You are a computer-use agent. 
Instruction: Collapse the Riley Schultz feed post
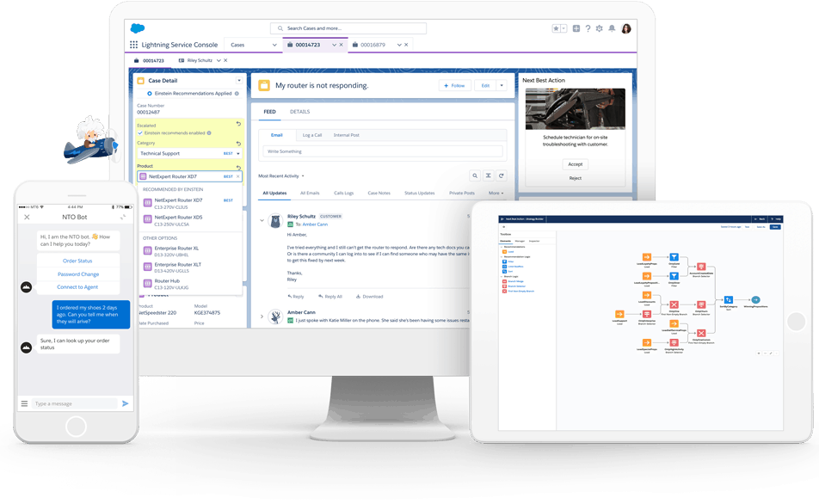(262, 220)
